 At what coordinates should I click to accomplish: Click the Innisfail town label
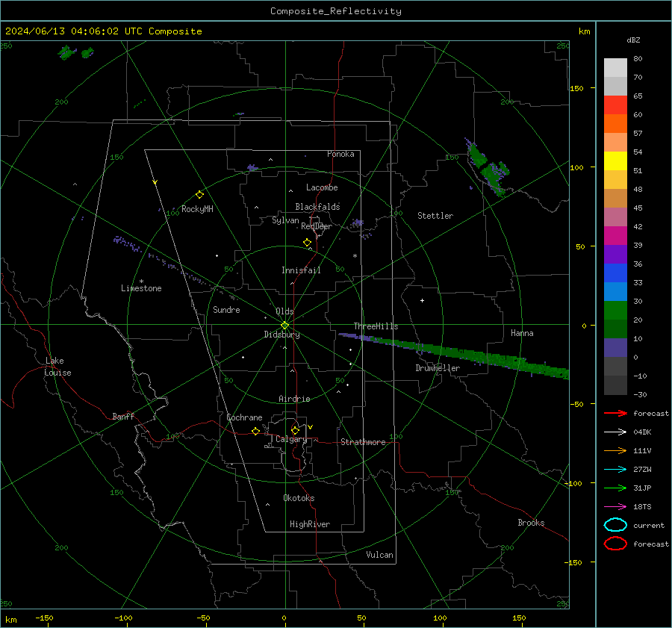tap(301, 270)
